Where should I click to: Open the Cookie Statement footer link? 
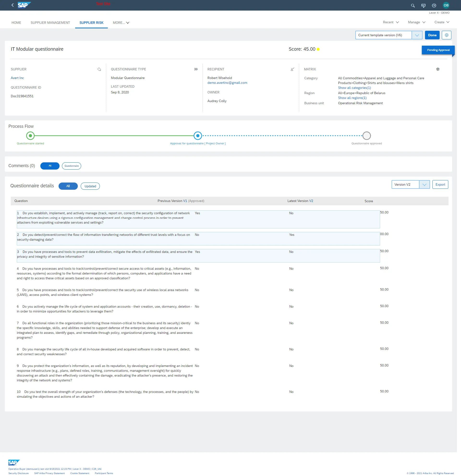(80, 473)
